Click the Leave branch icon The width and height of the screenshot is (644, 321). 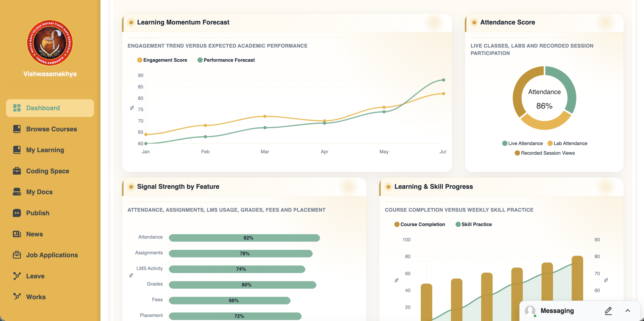pos(17,276)
